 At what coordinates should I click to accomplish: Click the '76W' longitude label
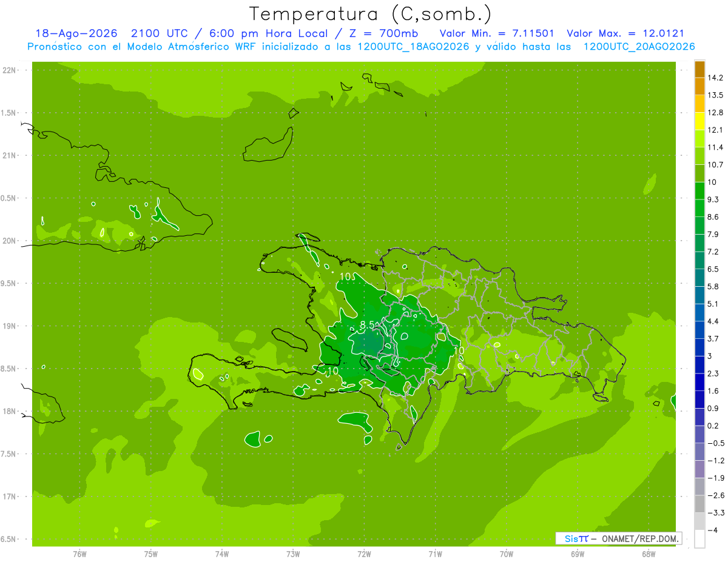pyautogui.click(x=79, y=554)
